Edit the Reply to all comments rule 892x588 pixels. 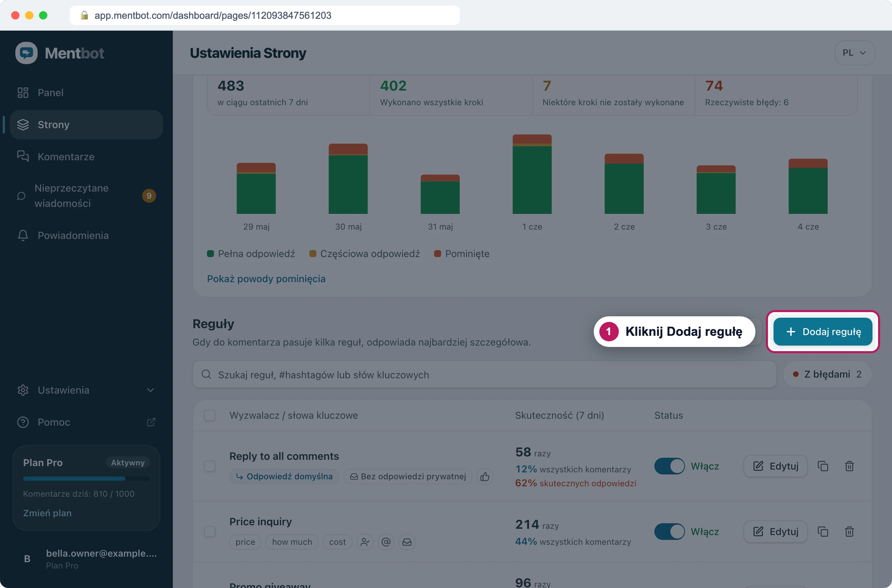pos(775,466)
